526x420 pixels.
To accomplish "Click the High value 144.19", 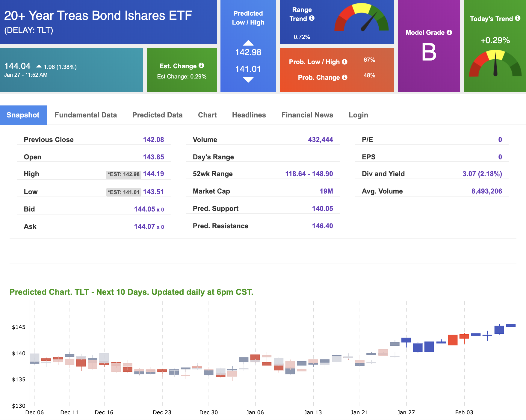I will (153, 174).
